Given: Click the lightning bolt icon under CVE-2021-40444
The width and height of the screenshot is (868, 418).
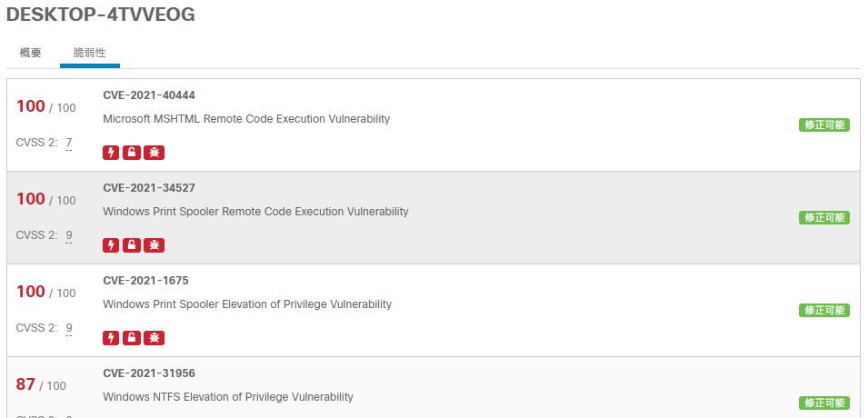Looking at the screenshot, I should point(111,153).
